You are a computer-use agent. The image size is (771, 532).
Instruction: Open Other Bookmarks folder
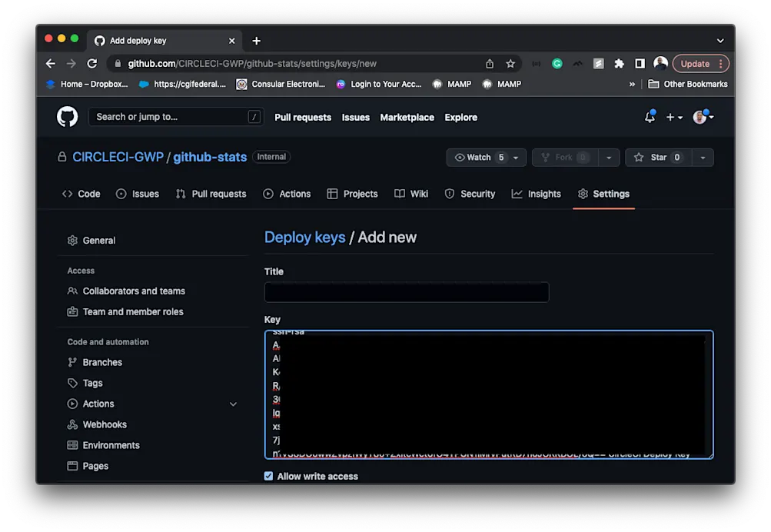coord(688,84)
